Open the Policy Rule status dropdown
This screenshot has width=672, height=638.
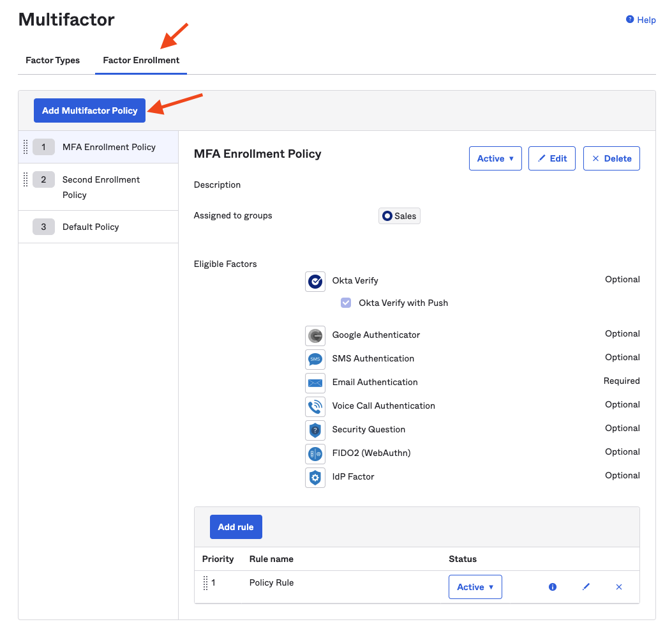click(475, 586)
